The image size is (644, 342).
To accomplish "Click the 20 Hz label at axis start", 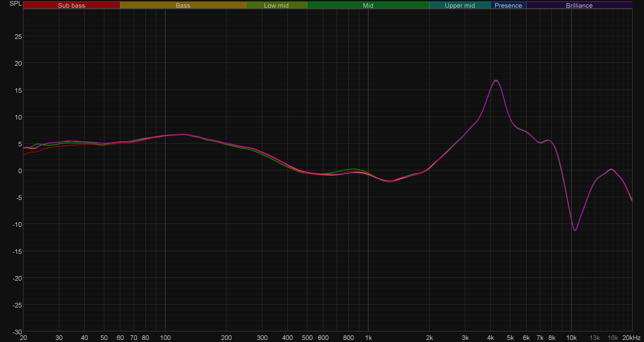I will tap(23, 338).
